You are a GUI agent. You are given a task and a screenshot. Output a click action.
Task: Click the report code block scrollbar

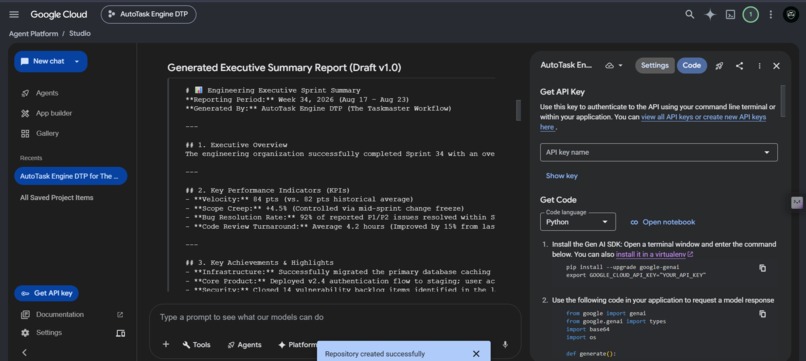(x=518, y=110)
